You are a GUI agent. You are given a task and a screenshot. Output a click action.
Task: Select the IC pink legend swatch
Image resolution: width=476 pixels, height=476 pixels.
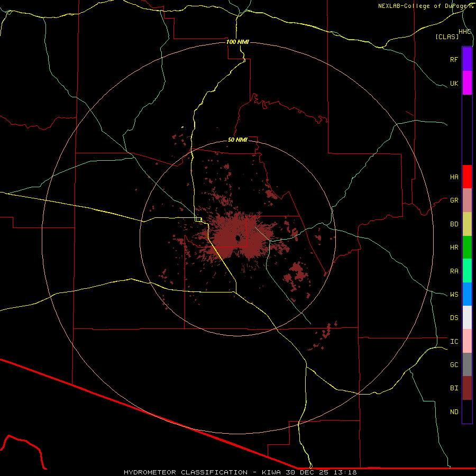point(467,341)
